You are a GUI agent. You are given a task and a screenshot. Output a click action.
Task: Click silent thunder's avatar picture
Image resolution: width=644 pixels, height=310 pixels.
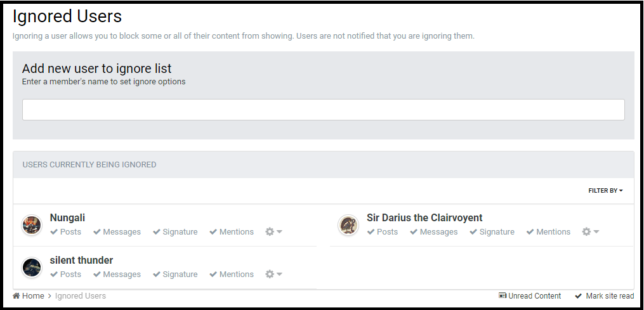[x=32, y=268]
